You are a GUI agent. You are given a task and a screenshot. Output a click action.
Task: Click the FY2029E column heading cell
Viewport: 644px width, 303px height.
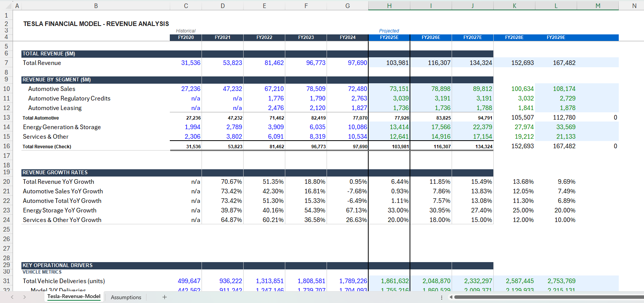(x=556, y=37)
